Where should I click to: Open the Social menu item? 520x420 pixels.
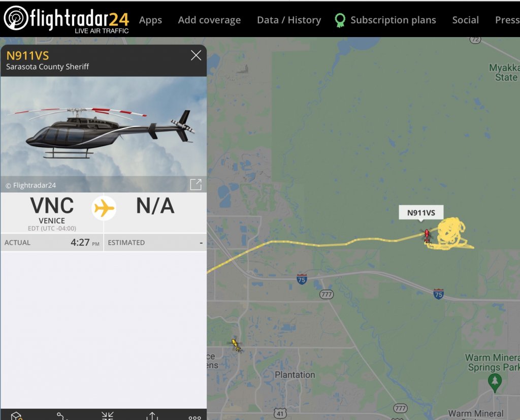click(x=465, y=20)
